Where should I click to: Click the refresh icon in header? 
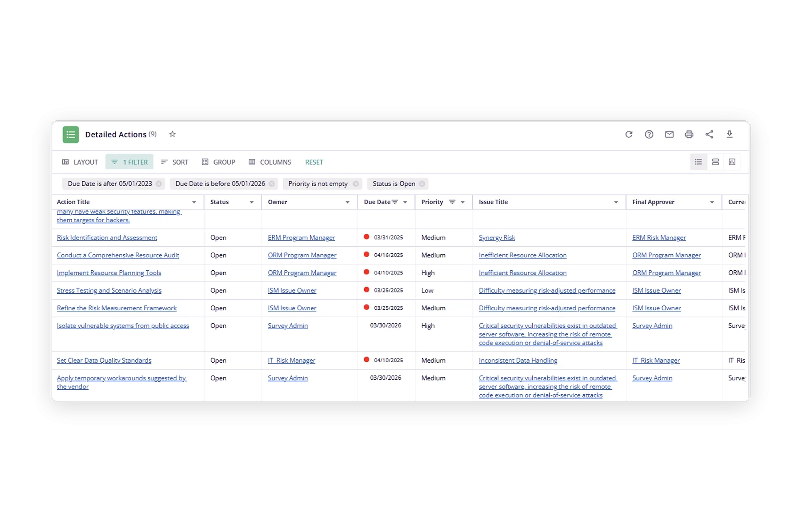point(629,134)
